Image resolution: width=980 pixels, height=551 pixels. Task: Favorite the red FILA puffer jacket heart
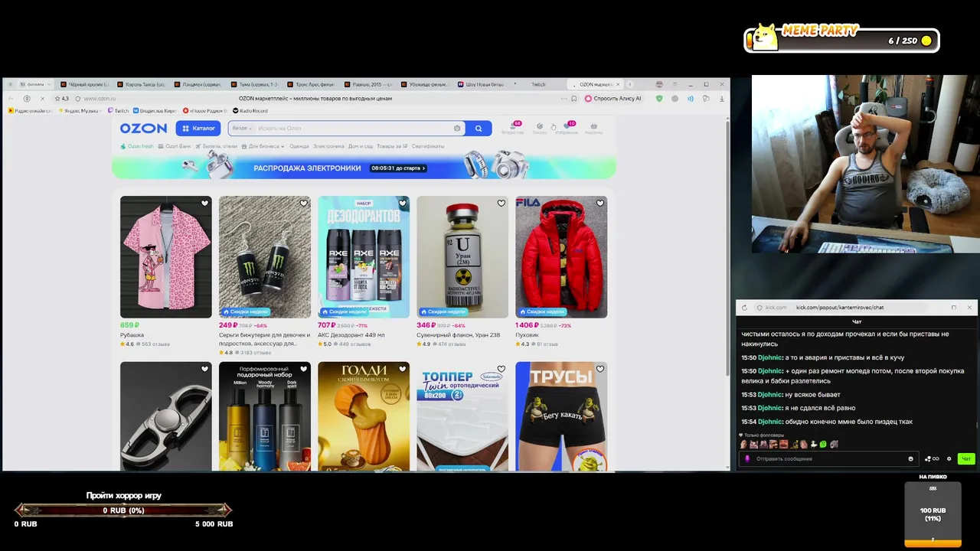pyautogui.click(x=599, y=204)
